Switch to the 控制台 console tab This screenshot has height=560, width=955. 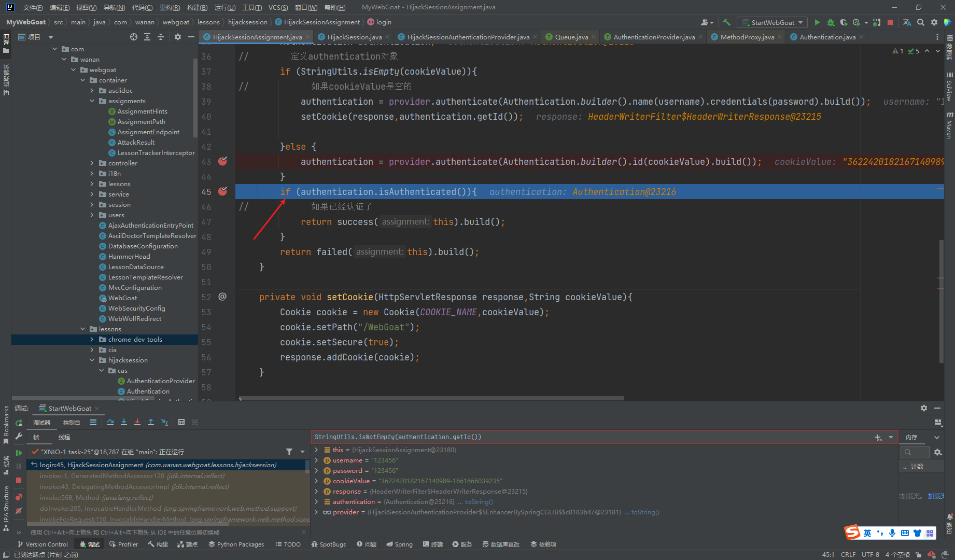click(72, 423)
